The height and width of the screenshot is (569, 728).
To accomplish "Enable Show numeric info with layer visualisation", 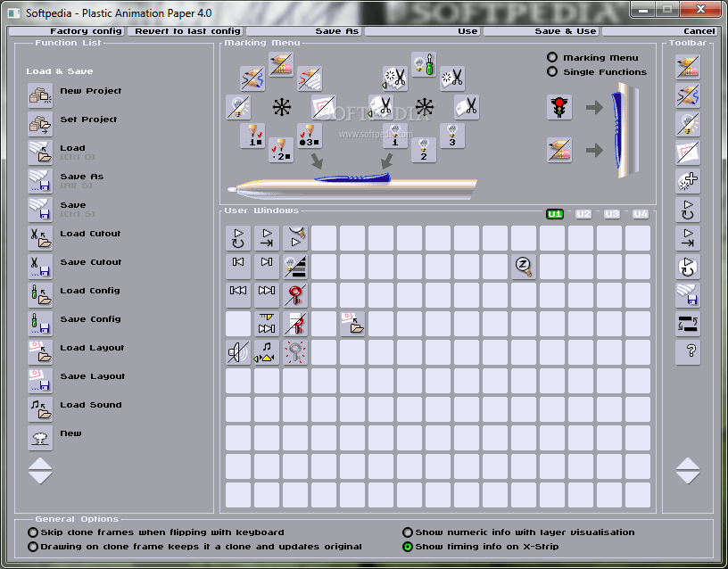I will [x=408, y=532].
